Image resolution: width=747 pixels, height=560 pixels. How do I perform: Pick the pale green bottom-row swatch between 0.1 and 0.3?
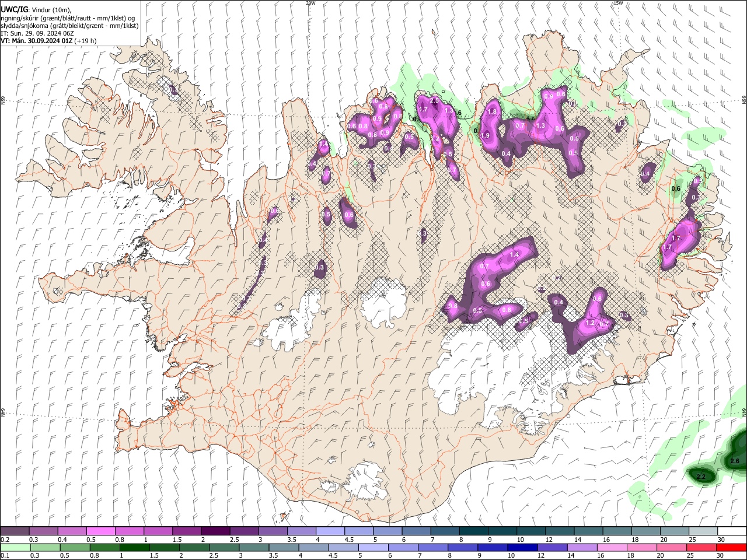(x=15, y=547)
